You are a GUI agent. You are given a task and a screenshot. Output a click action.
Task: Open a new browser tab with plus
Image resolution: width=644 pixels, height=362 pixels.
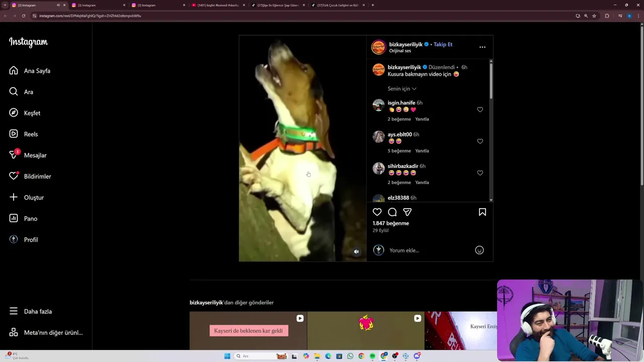pos(372,5)
